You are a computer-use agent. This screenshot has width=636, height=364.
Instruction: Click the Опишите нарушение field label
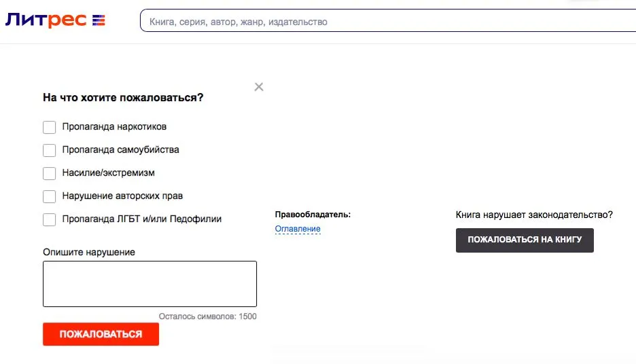pos(89,252)
